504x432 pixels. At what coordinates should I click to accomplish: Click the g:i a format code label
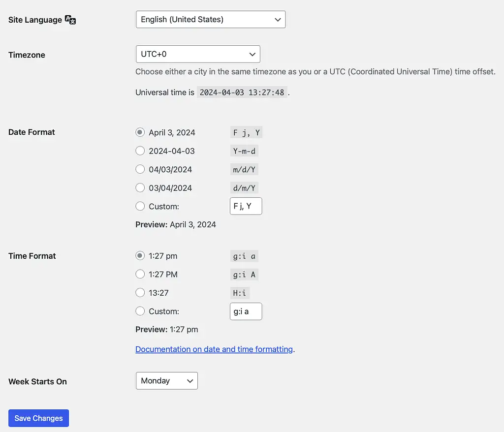coord(244,255)
